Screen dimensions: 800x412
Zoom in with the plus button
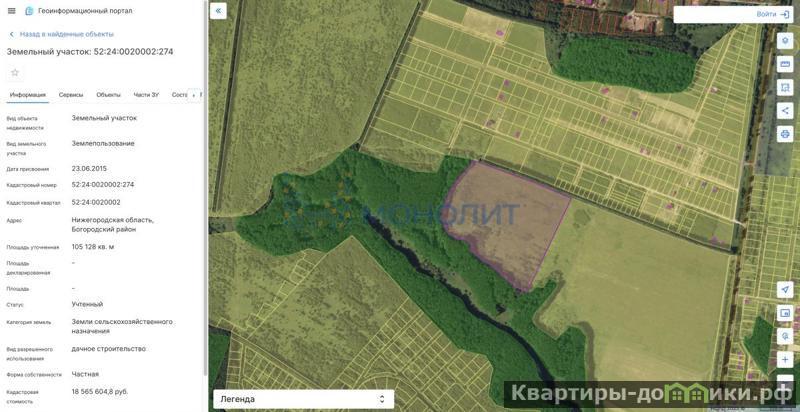point(785,359)
